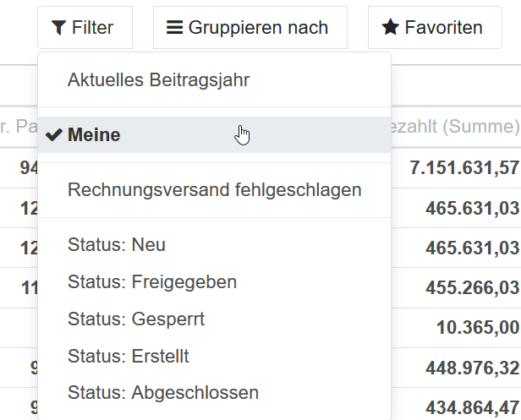The image size is (521, 420).
Task: Click the 7.151.631,57 total amount cell
Action: [464, 167]
